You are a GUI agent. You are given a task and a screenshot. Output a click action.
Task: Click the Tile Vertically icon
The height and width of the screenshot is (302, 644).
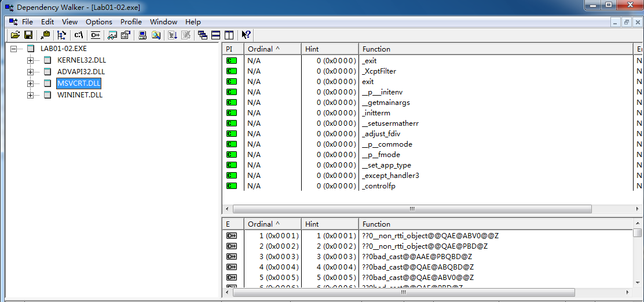click(229, 35)
